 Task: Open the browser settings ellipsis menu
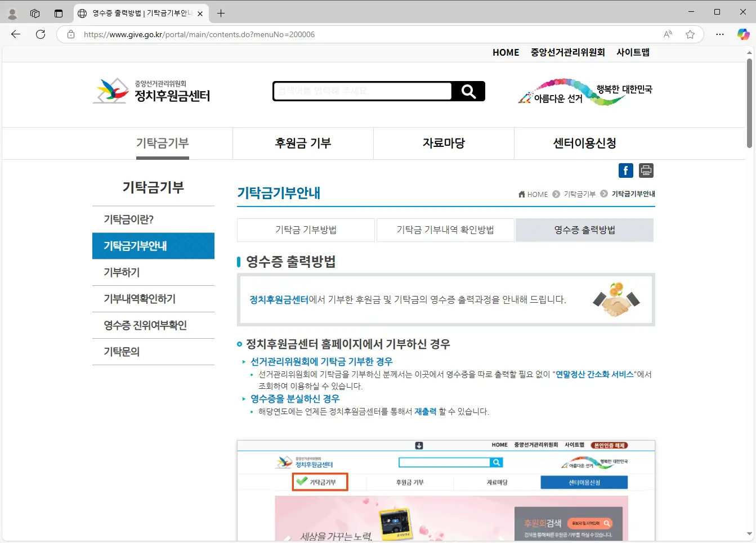click(719, 34)
